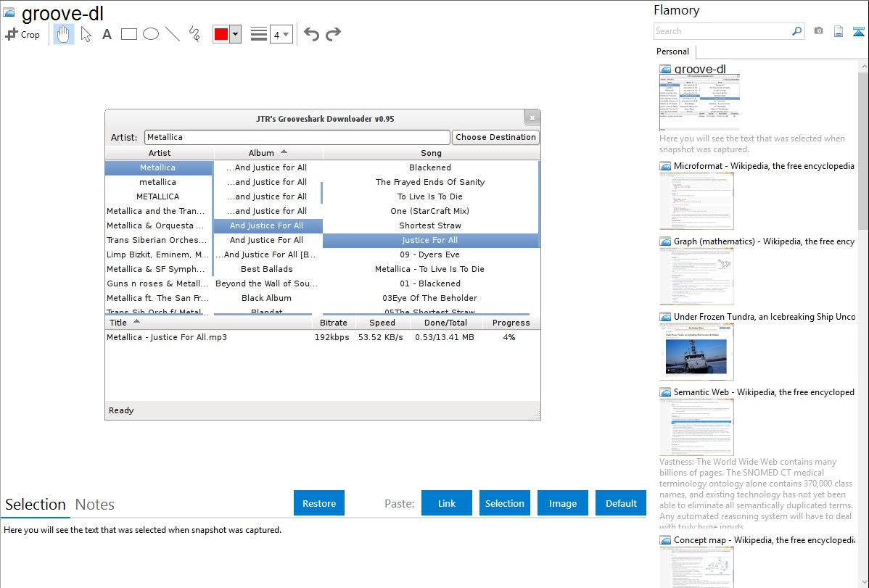Click the icon beside Concept map title
The image size is (869, 588).
[x=666, y=540]
